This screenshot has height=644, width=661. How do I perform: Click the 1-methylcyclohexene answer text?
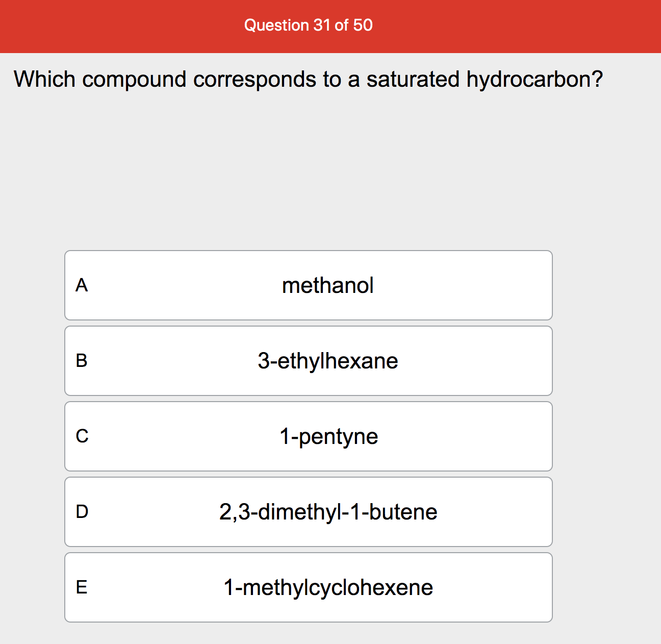click(328, 587)
